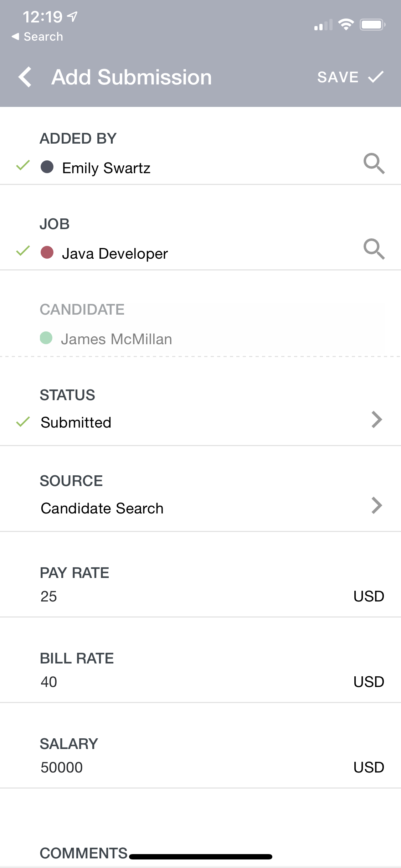Edit the Pay Rate value 25
Screen dimensions: 401x868
coord(49,596)
